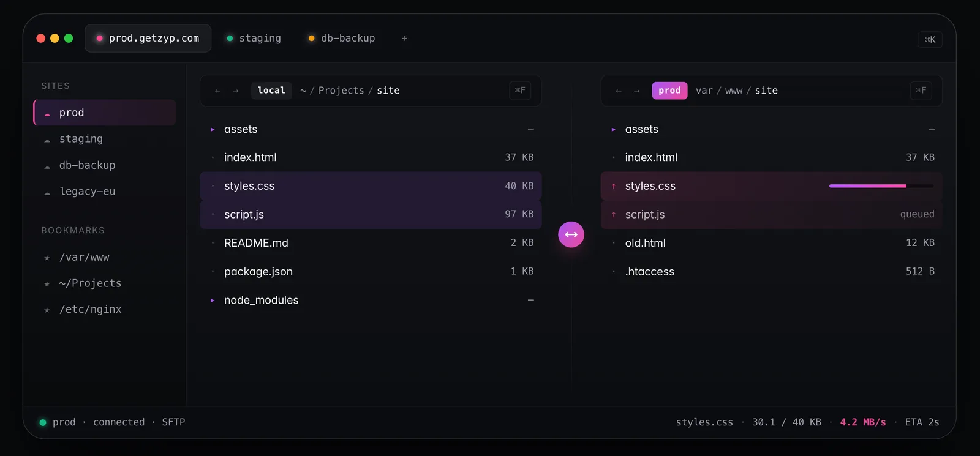Open the ~/Projects bookmark
The height and width of the screenshot is (456, 980).
(x=105, y=283)
